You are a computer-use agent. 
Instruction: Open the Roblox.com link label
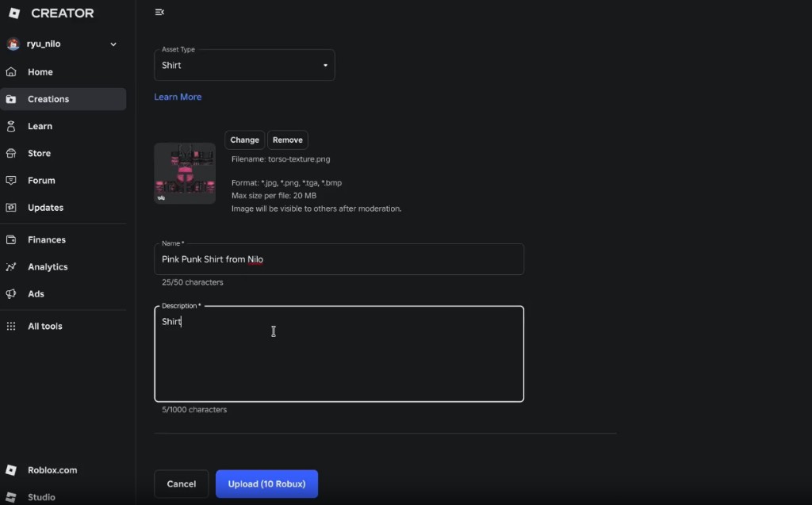point(52,470)
